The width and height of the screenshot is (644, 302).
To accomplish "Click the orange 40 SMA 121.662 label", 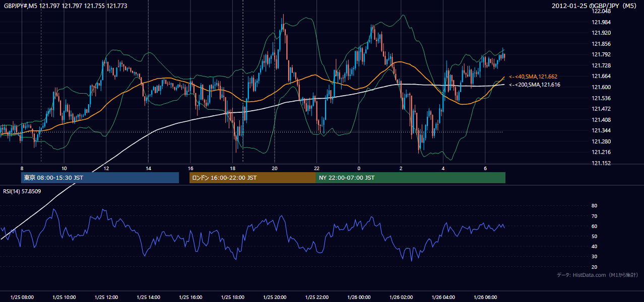I will [x=533, y=77].
